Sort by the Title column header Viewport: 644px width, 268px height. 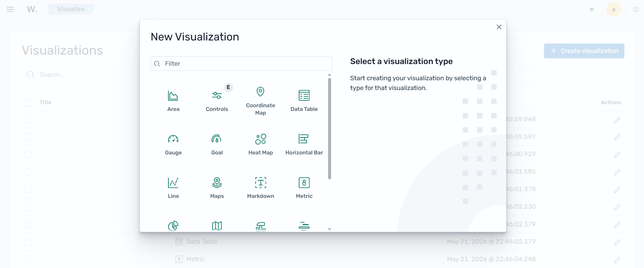[45, 102]
